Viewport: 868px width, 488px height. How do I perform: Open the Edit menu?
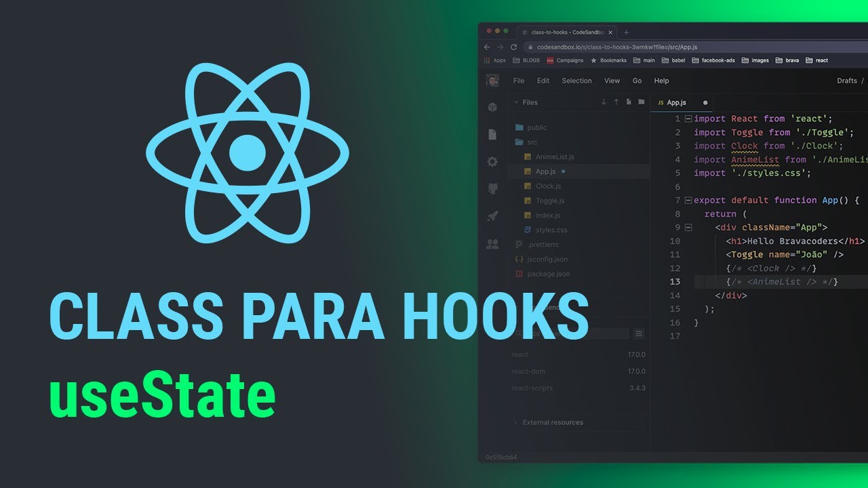click(x=543, y=81)
